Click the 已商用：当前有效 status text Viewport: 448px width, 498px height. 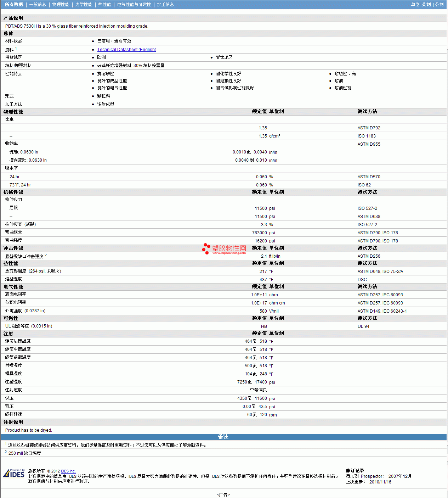pyautogui.click(x=114, y=41)
